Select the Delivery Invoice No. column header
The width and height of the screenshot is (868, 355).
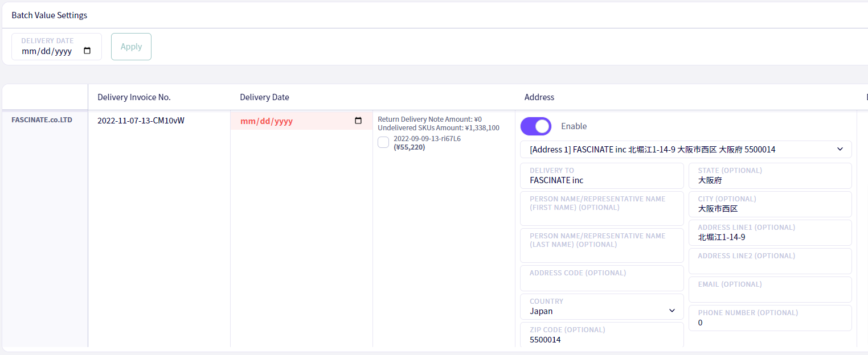point(134,97)
